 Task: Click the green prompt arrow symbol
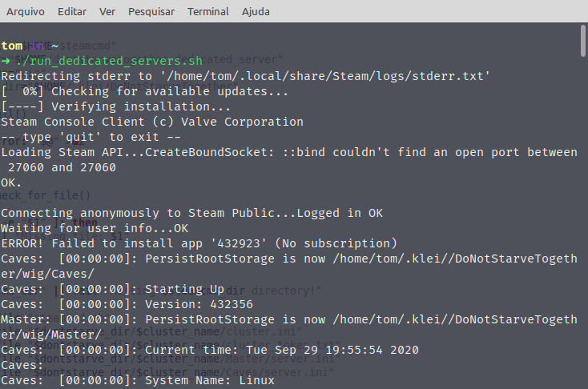(x=6, y=61)
